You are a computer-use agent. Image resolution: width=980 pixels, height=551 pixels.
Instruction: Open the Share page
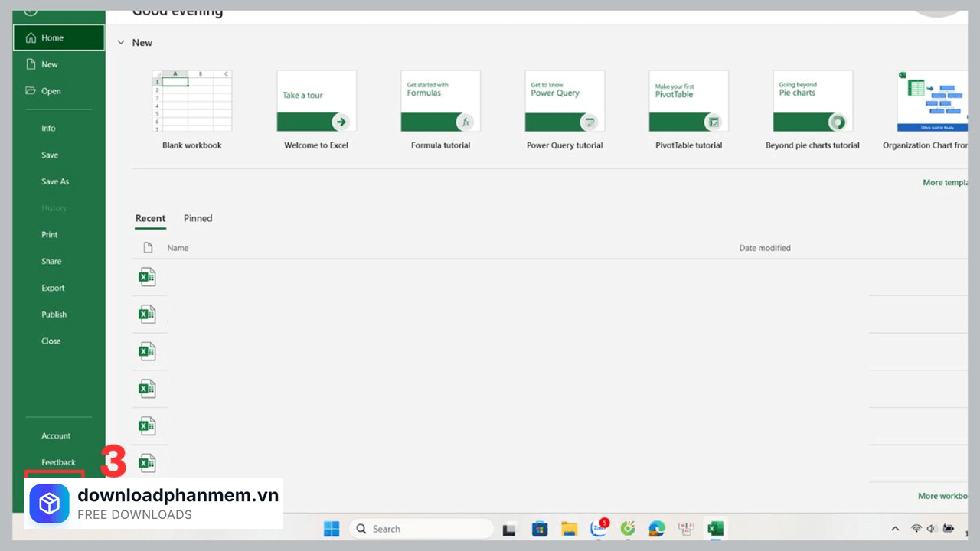click(x=51, y=261)
